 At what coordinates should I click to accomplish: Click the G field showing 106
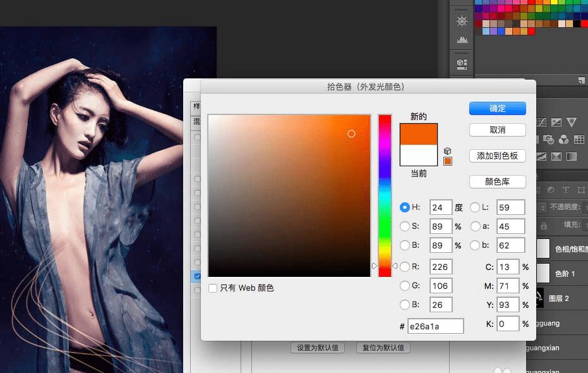pyautogui.click(x=441, y=286)
